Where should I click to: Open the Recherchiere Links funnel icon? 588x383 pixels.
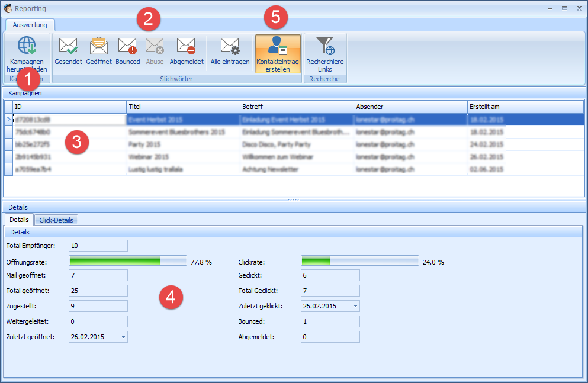324,46
